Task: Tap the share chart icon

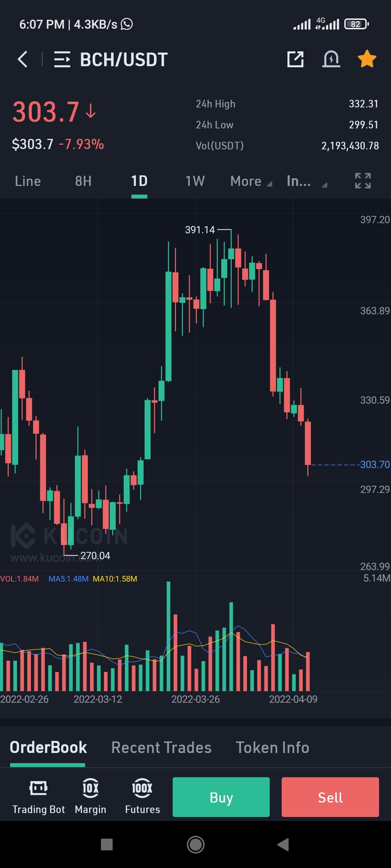Action: 295,59
